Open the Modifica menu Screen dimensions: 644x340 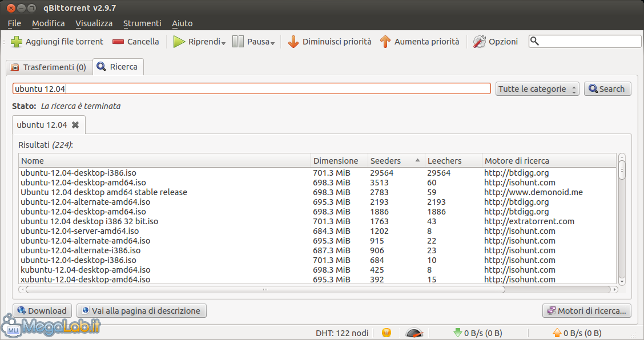coord(49,23)
